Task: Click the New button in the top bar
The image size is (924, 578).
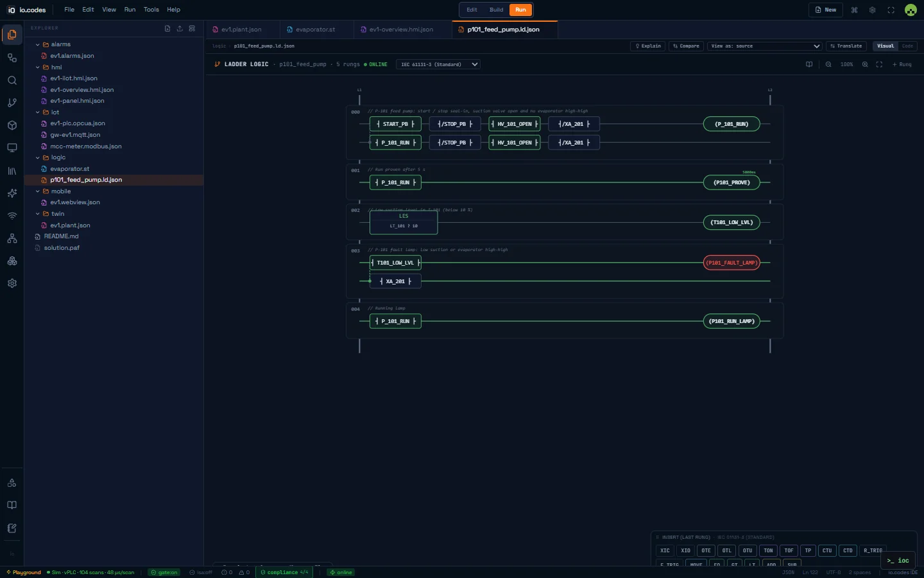Action: (x=826, y=10)
